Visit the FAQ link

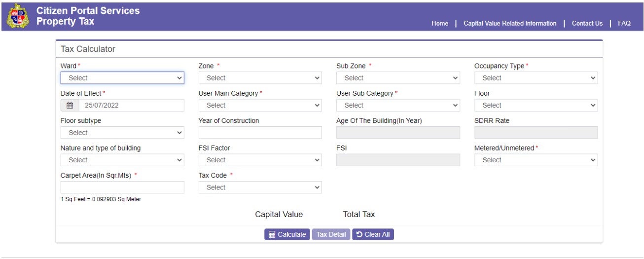click(624, 23)
